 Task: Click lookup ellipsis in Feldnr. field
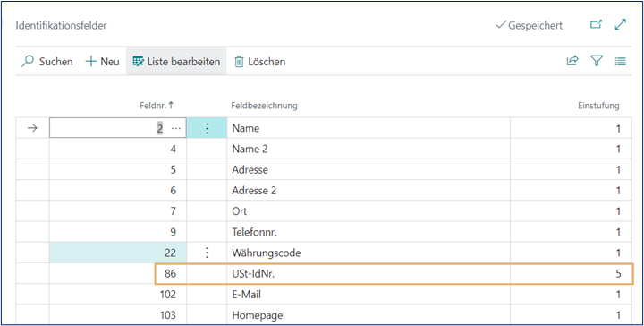tap(176, 129)
